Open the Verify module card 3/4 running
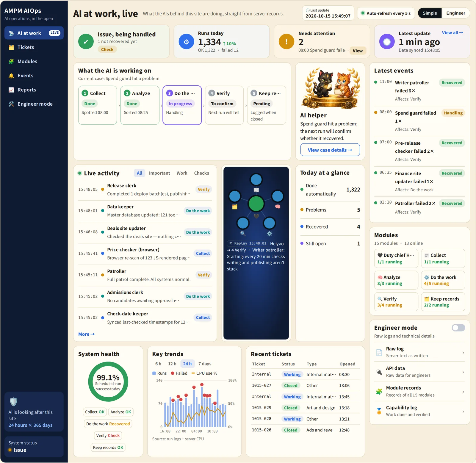476x463 pixels. point(396,302)
